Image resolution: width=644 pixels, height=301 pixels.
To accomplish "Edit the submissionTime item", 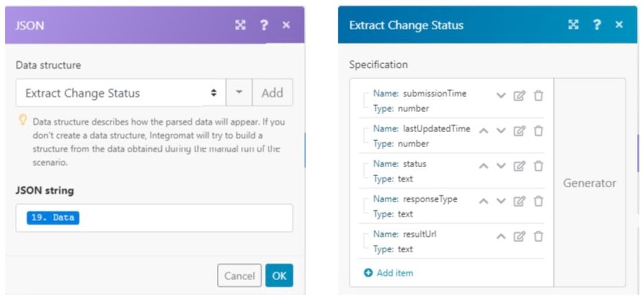I will coord(519,96).
